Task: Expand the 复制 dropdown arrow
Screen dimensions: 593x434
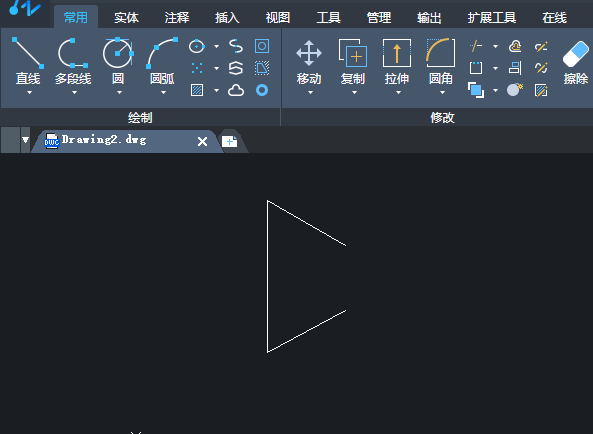Action: [x=354, y=93]
